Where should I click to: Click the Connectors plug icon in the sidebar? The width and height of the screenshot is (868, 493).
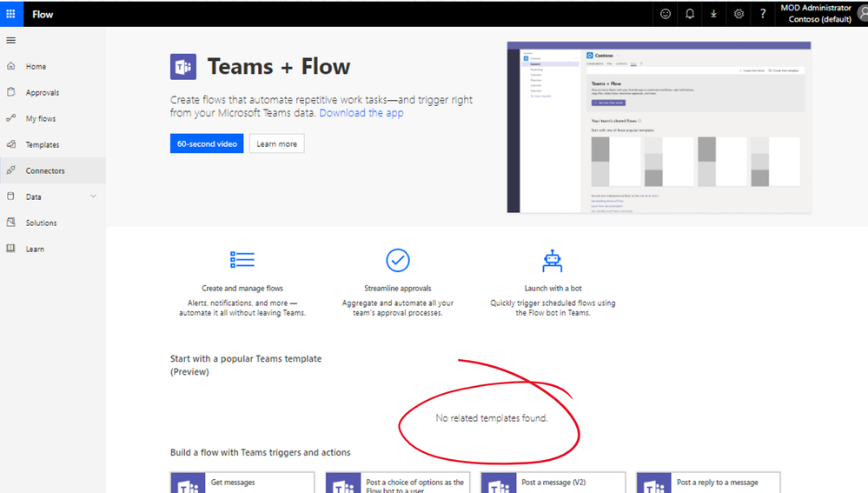pos(11,170)
